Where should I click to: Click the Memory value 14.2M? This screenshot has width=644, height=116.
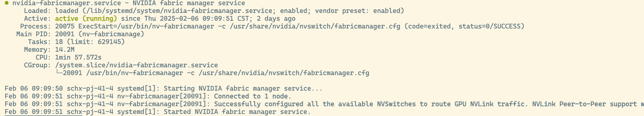[65, 50]
